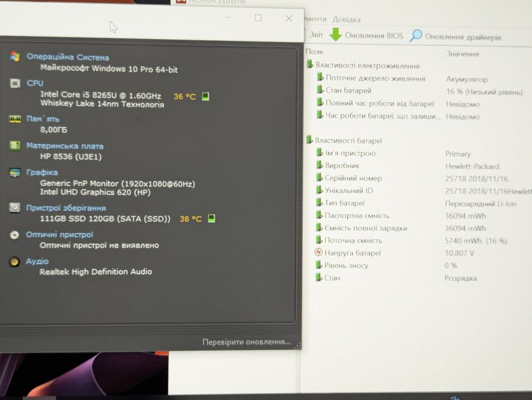The width and height of the screenshot is (532, 400).
Task: Click the battery icon next to Унікальний ID
Action: click(x=319, y=190)
